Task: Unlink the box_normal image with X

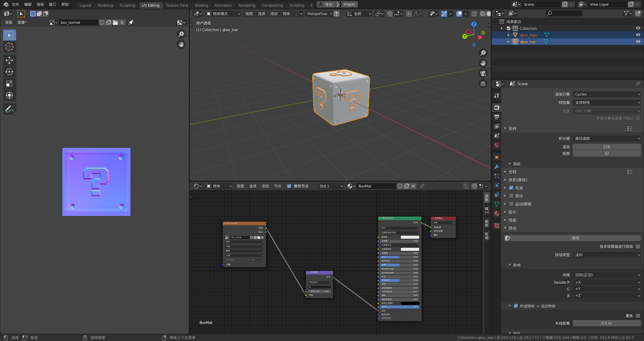Action: (x=122, y=22)
